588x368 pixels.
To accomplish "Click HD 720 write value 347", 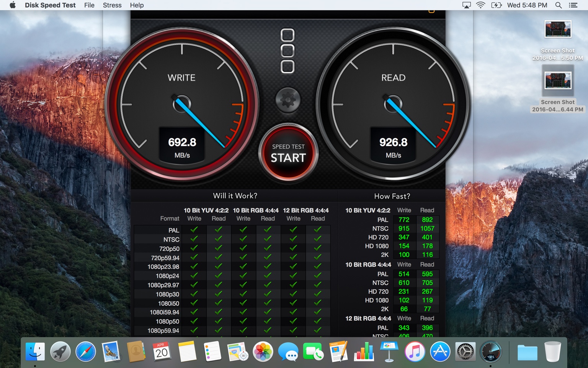I will point(404,237).
